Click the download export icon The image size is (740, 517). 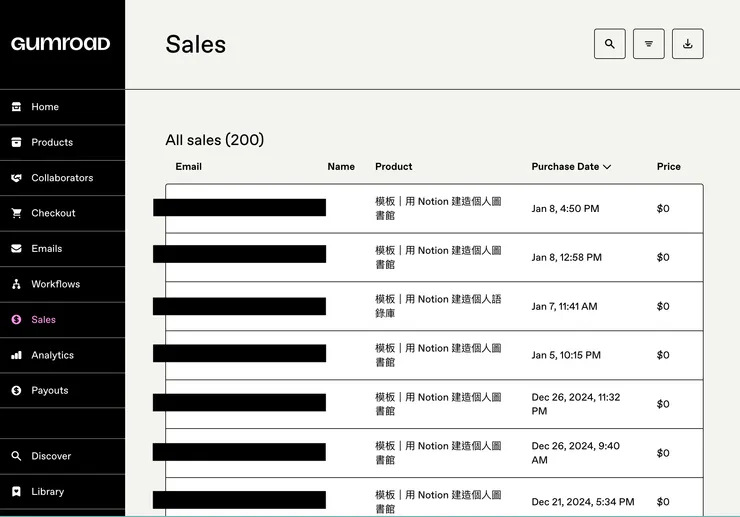pyautogui.click(x=688, y=44)
